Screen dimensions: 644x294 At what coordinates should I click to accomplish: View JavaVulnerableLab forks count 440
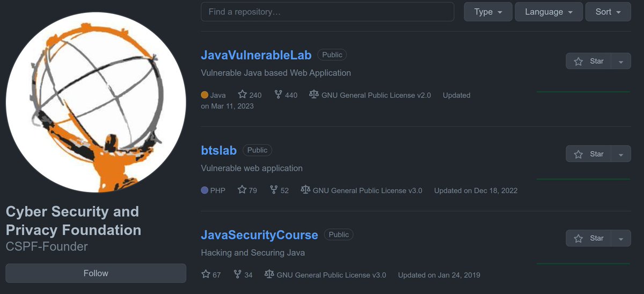286,95
